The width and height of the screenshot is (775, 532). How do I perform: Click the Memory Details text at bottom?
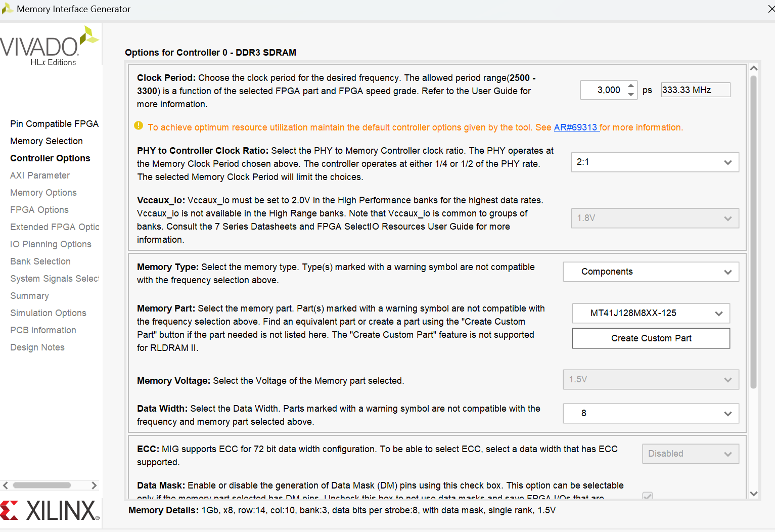point(342,510)
